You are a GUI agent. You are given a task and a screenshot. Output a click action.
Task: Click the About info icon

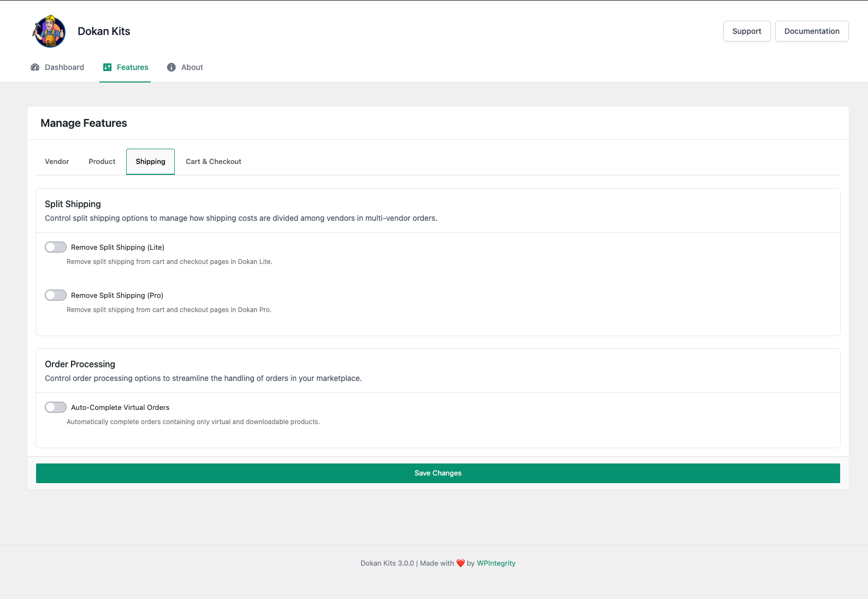172,67
